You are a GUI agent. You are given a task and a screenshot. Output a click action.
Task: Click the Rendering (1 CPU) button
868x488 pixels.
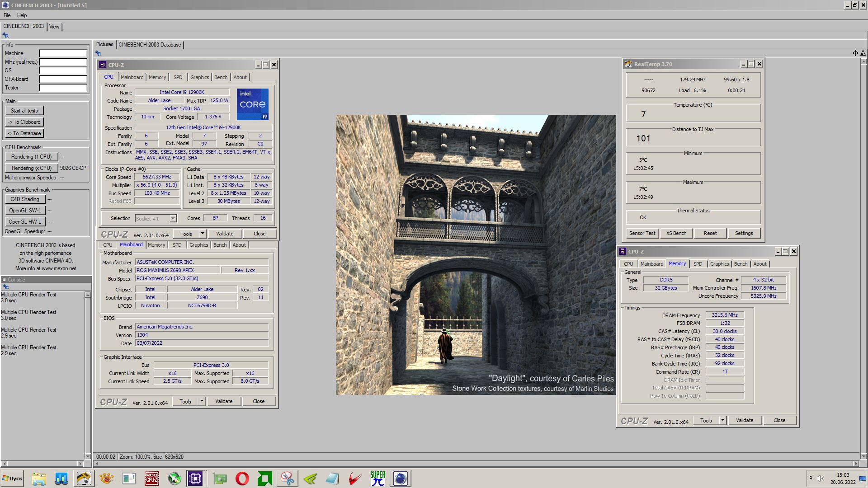[x=32, y=157]
